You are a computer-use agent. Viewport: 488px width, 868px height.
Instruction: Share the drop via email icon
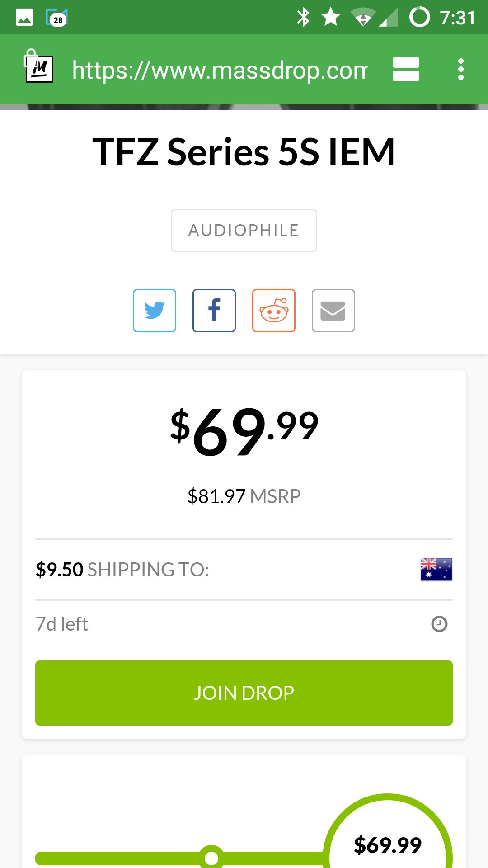pos(333,311)
